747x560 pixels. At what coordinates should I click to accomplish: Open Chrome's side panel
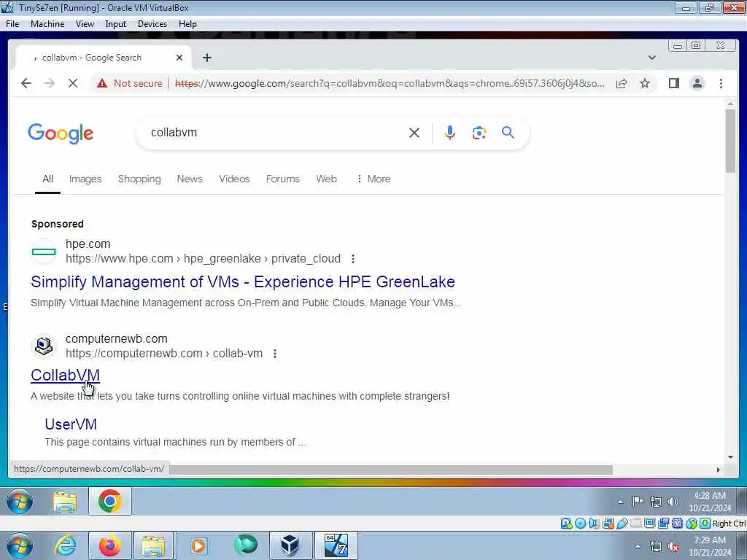click(x=673, y=83)
